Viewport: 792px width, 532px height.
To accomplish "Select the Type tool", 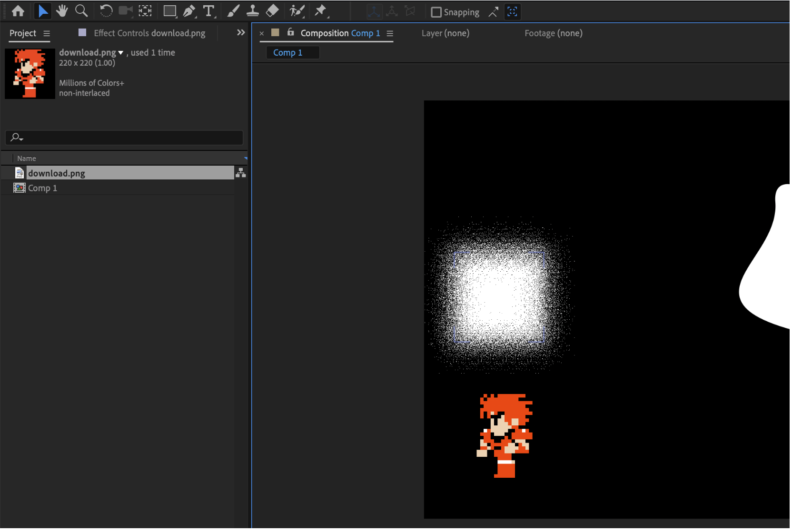I will click(x=208, y=11).
